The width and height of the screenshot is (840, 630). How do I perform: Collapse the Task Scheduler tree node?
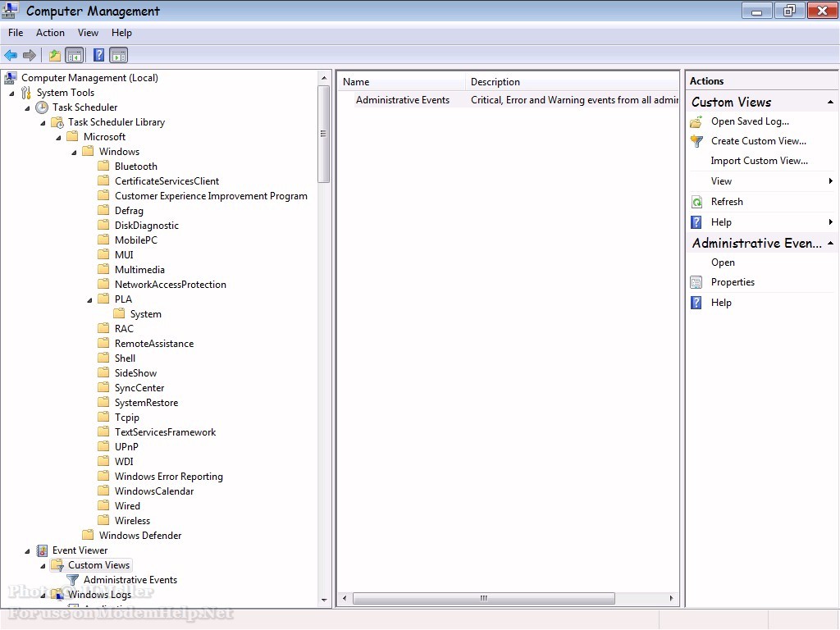27,108
